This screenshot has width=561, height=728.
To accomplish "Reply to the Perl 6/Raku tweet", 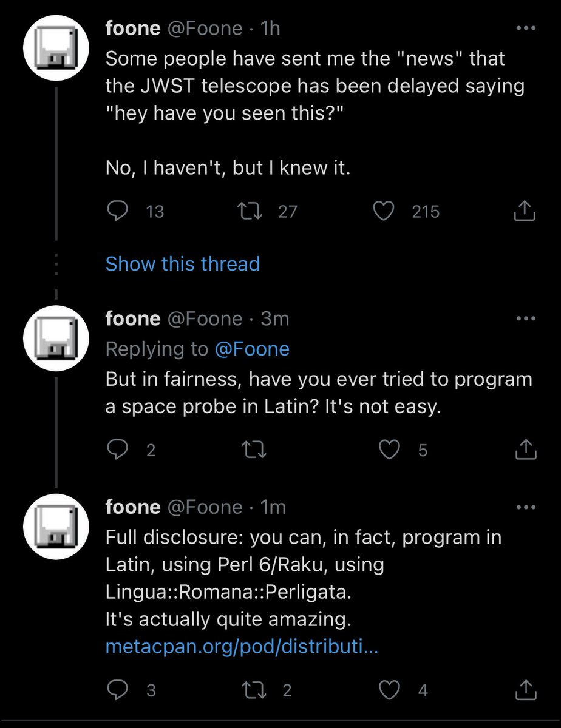I will tap(117, 690).
